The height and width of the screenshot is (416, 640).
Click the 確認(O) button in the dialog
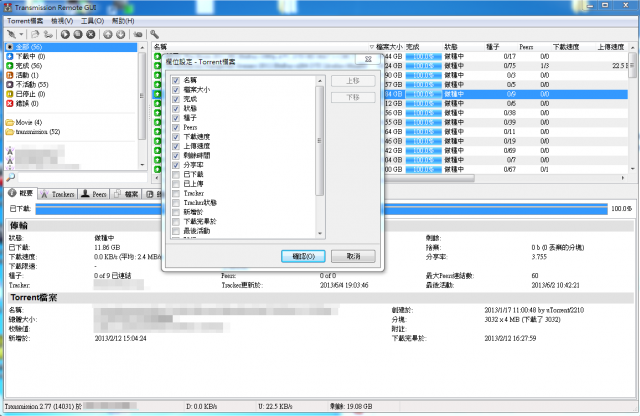click(x=303, y=256)
